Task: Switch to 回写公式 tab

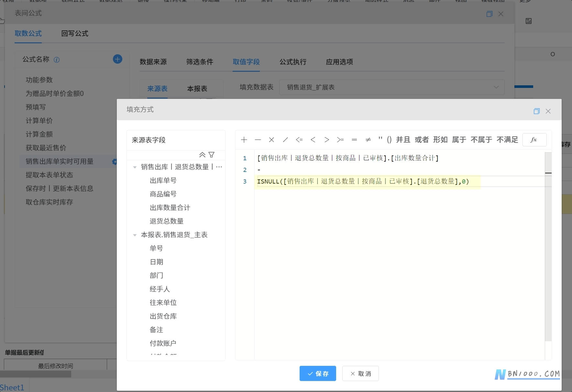Action: tap(75, 33)
